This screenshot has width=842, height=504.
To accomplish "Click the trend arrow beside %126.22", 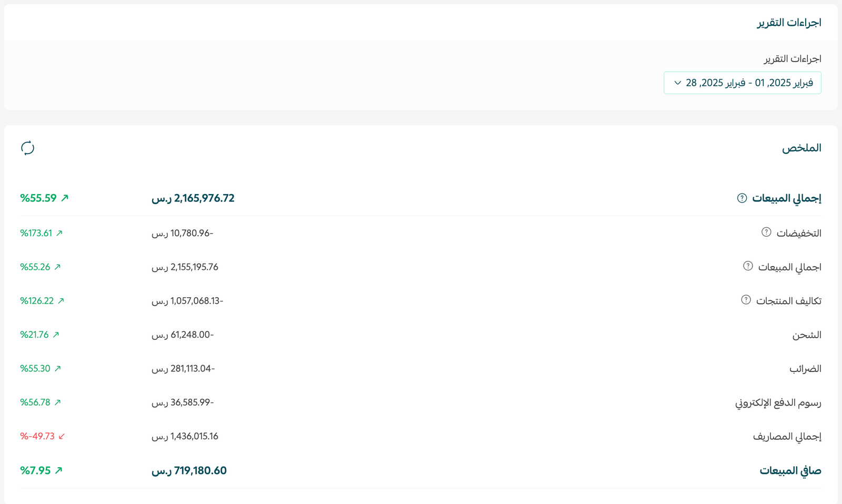I will (61, 301).
